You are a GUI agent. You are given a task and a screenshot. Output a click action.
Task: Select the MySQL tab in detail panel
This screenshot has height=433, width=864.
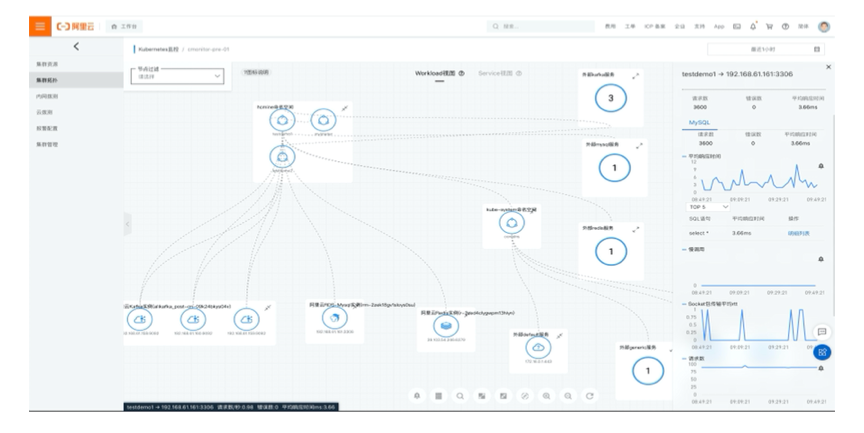[699, 122]
